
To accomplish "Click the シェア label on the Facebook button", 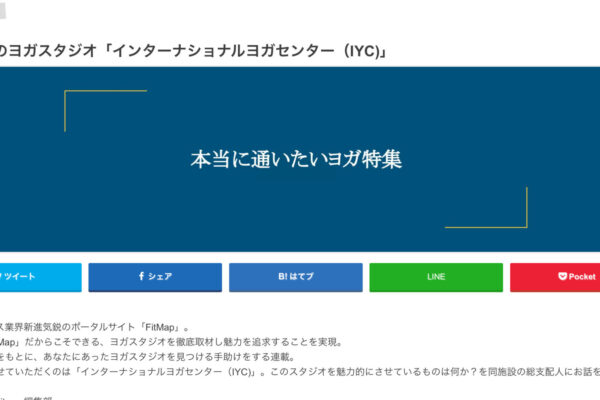I will tap(160, 277).
